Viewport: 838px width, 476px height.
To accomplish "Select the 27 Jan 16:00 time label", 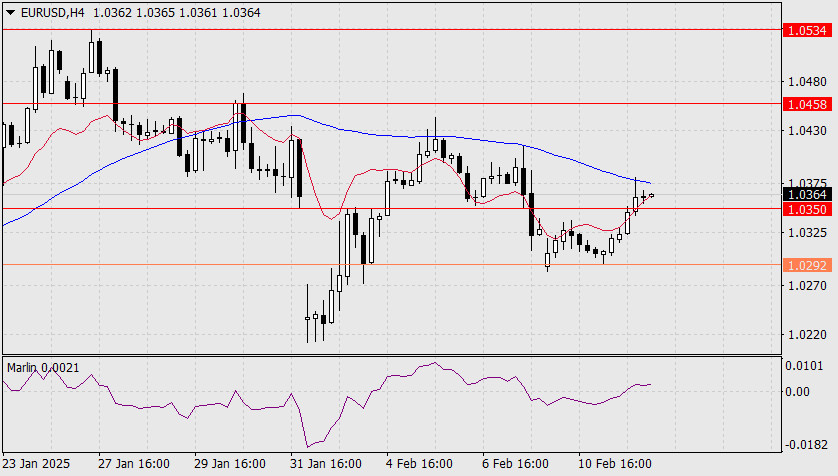I will [134, 463].
